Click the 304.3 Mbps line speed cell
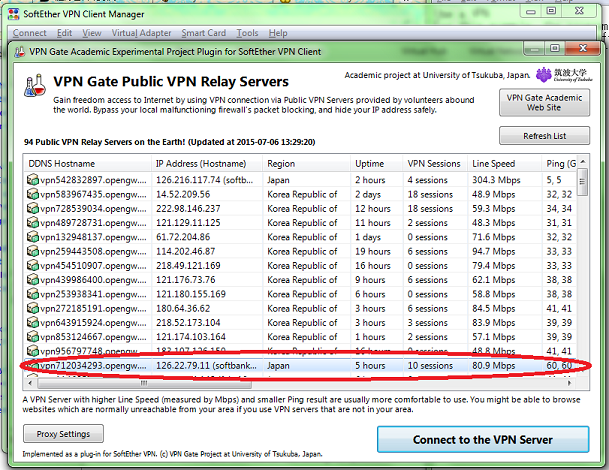609x470 pixels. (496, 180)
